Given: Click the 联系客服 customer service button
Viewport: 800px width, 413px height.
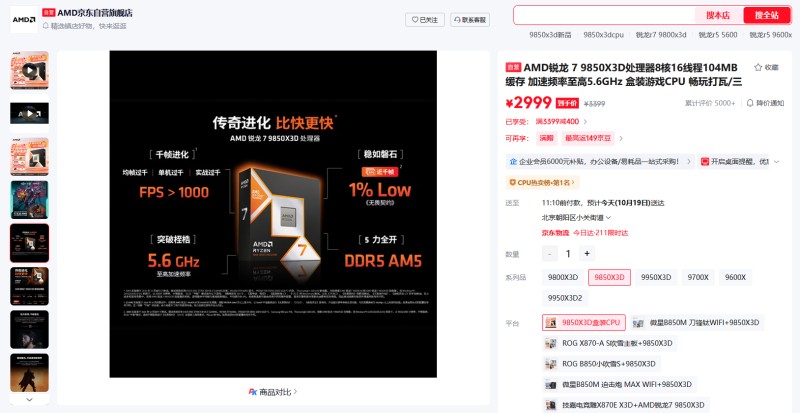Looking at the screenshot, I should [x=470, y=20].
